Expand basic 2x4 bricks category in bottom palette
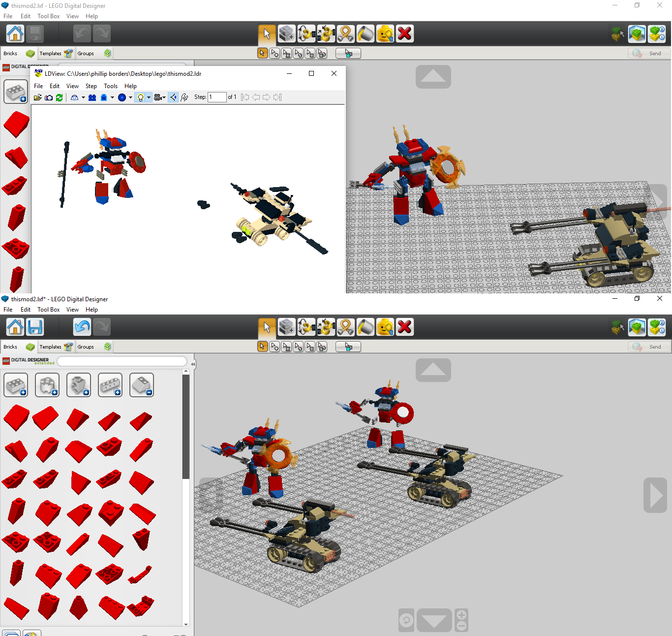The image size is (672, 636). click(16, 385)
